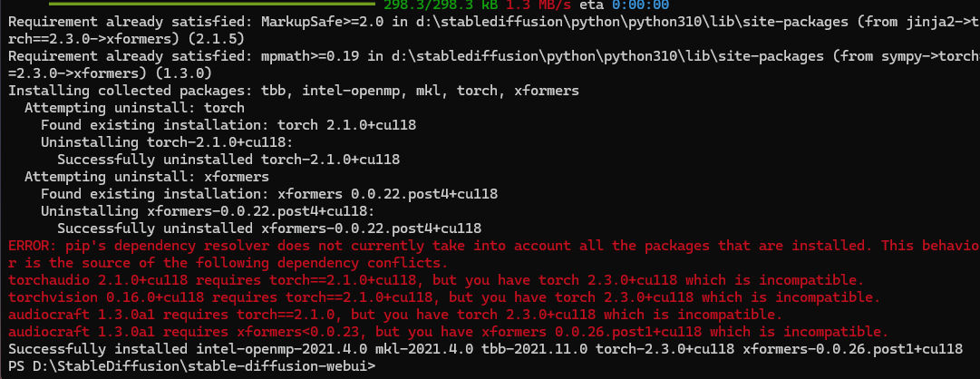Screen dimensions: 980x379
Task: Click Found existing installation: torch 2.1.0+cu118
Action: pyautogui.click(x=228, y=125)
